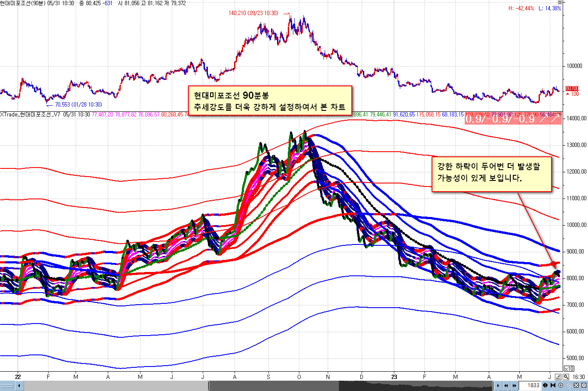
Task: Click the 10000,00 indicator axis label
Action: point(576,225)
